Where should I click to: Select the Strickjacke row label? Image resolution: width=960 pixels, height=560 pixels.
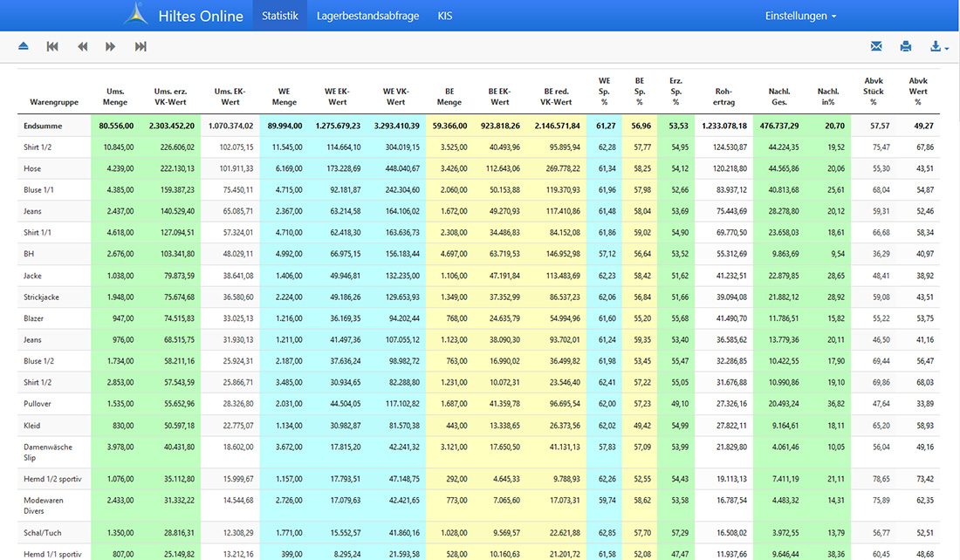point(44,297)
